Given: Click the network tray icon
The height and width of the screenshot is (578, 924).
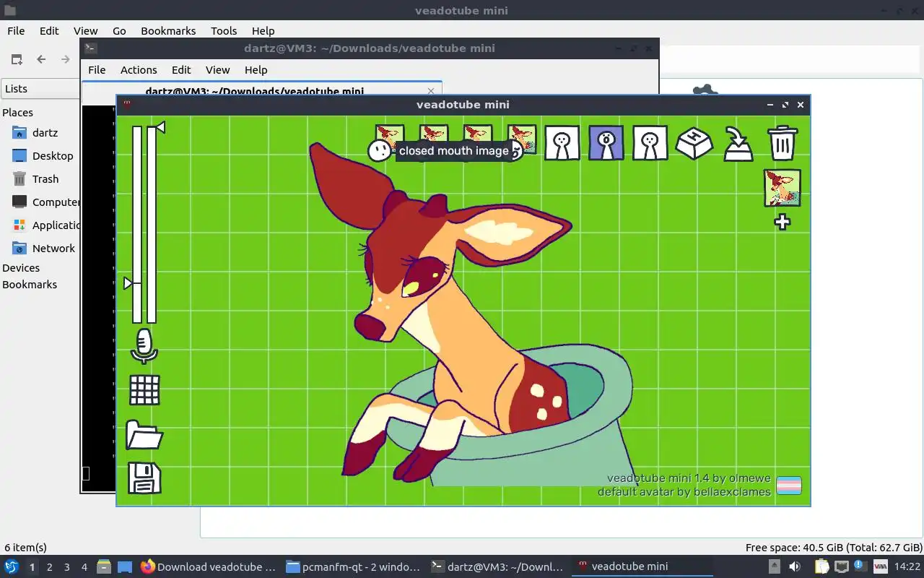Looking at the screenshot, I should [841, 566].
